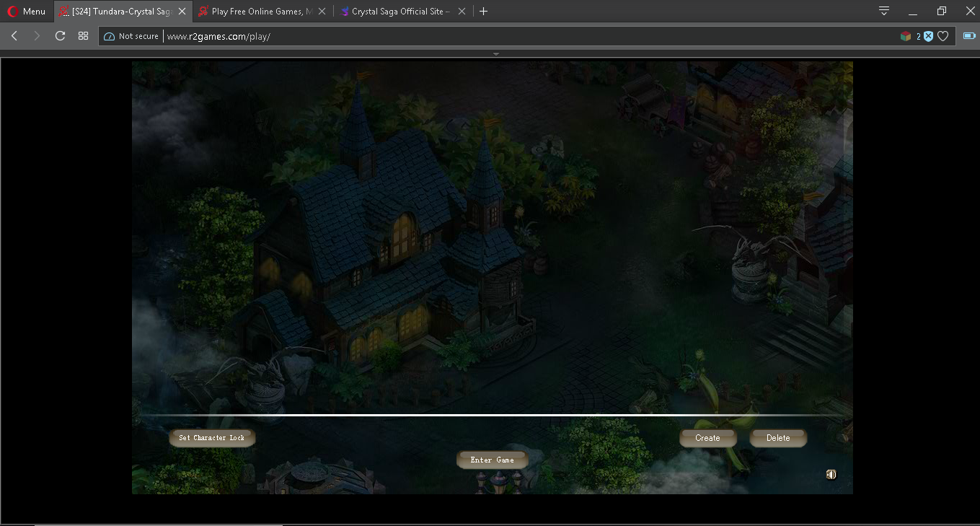Reload the current page
Screen dimensions: 980x526
coord(60,36)
